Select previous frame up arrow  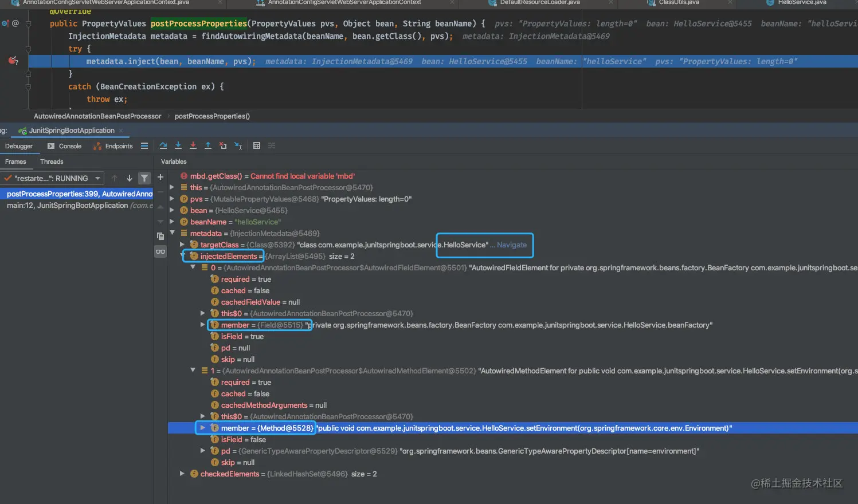[x=115, y=178]
